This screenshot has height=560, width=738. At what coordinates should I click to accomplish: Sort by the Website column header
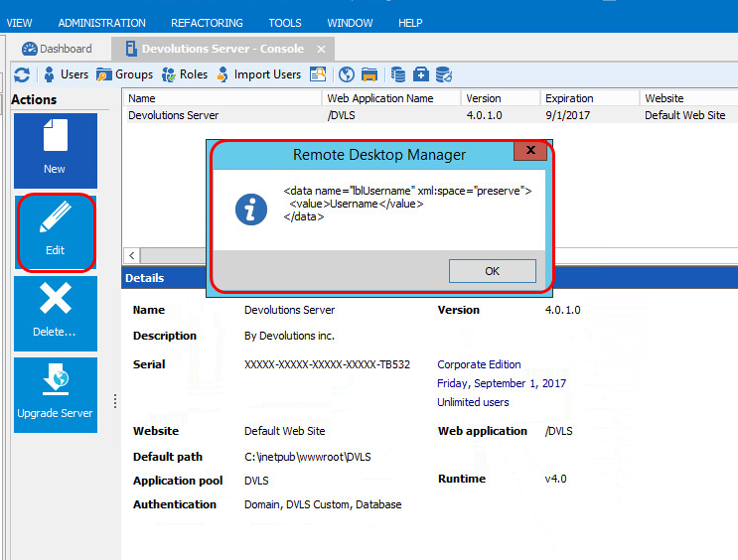pos(688,98)
